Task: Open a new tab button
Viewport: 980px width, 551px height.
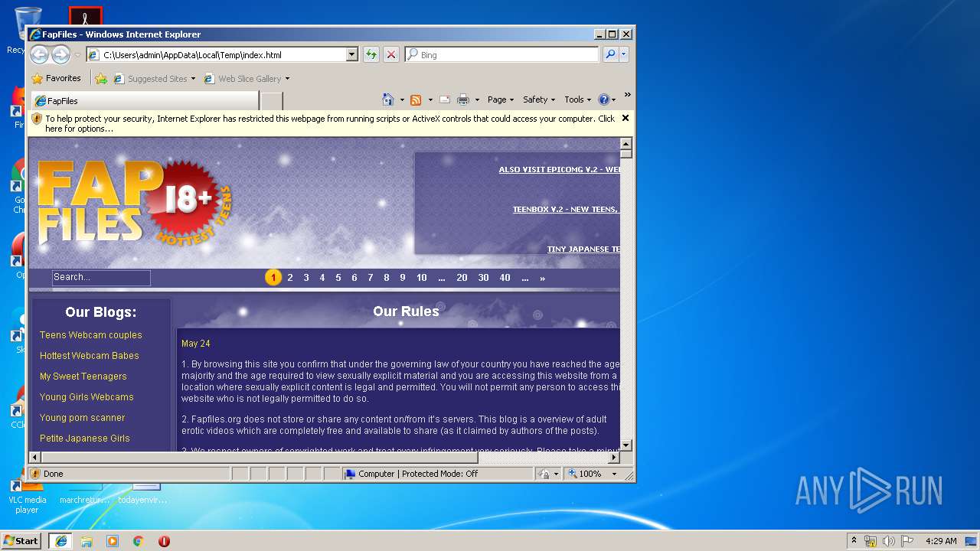Action: [x=272, y=101]
